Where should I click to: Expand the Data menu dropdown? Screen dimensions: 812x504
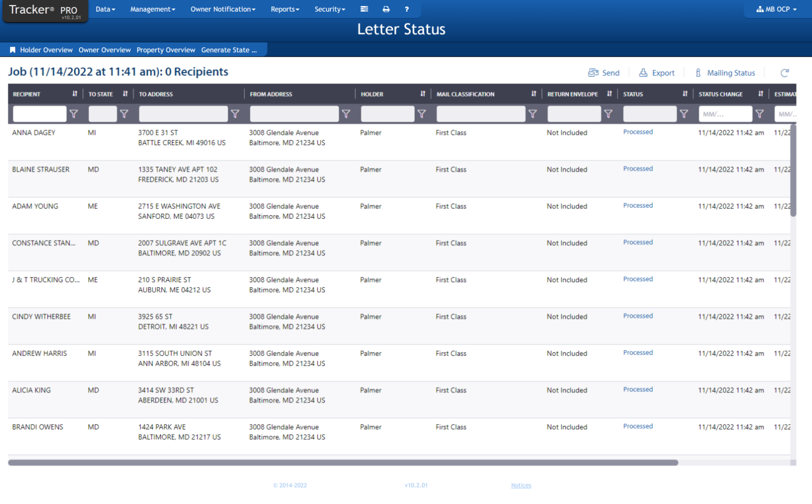(105, 9)
